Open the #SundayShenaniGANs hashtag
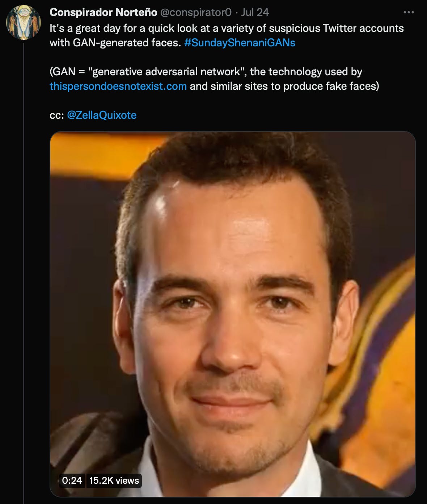The image size is (427, 504). pyautogui.click(x=240, y=43)
